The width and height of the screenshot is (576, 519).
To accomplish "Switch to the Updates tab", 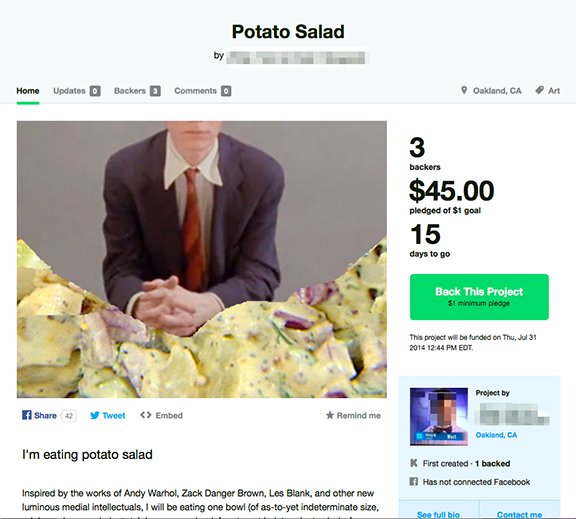I will coord(76,91).
